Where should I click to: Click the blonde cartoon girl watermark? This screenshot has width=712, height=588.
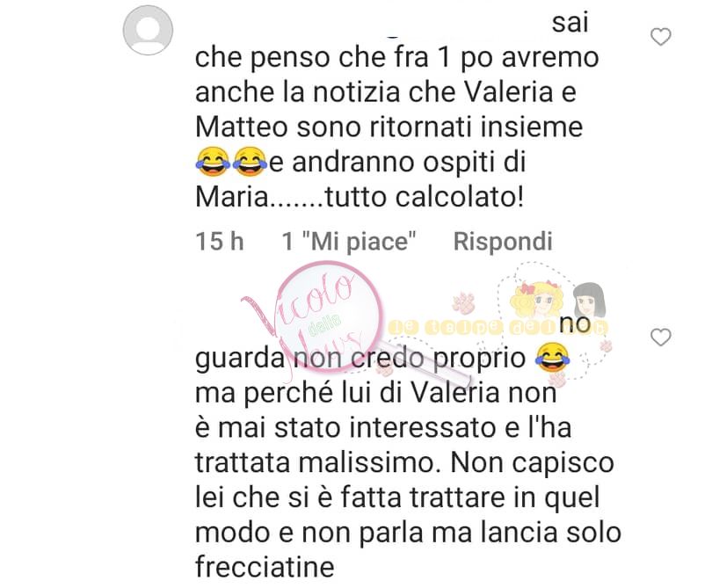pos(537,301)
